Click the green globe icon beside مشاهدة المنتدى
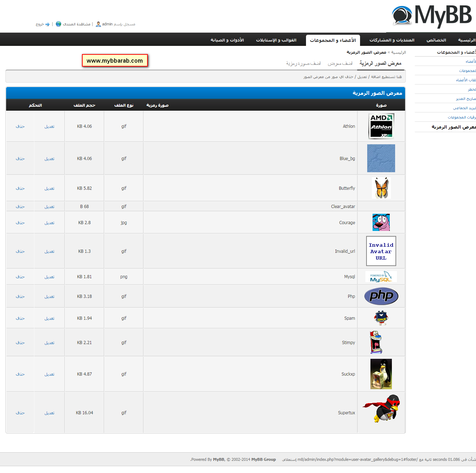 [x=58, y=24]
